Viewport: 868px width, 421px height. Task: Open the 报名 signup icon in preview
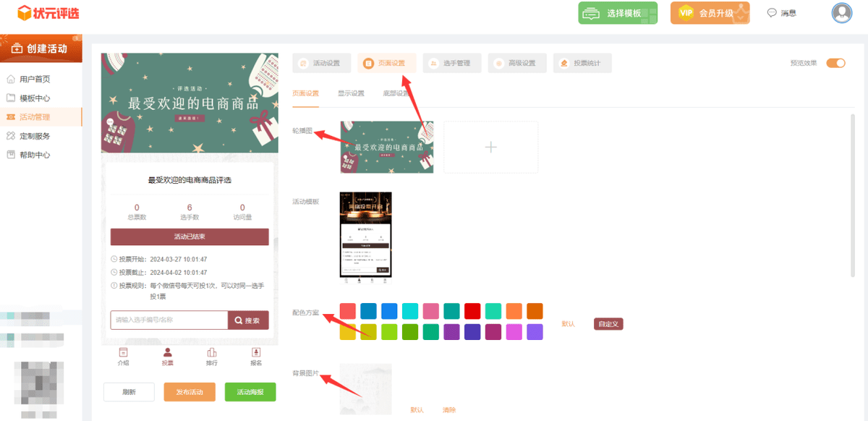pyautogui.click(x=255, y=357)
